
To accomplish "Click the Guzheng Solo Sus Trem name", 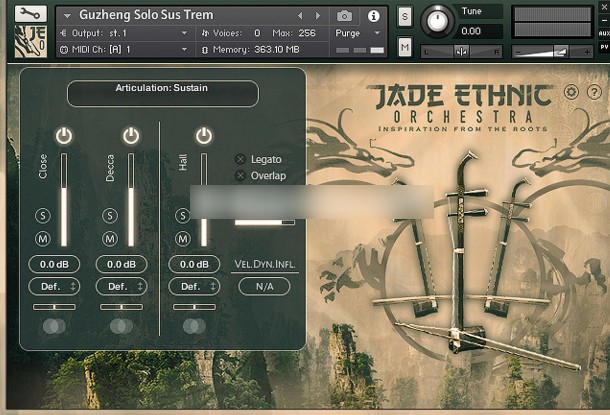I will click(146, 15).
